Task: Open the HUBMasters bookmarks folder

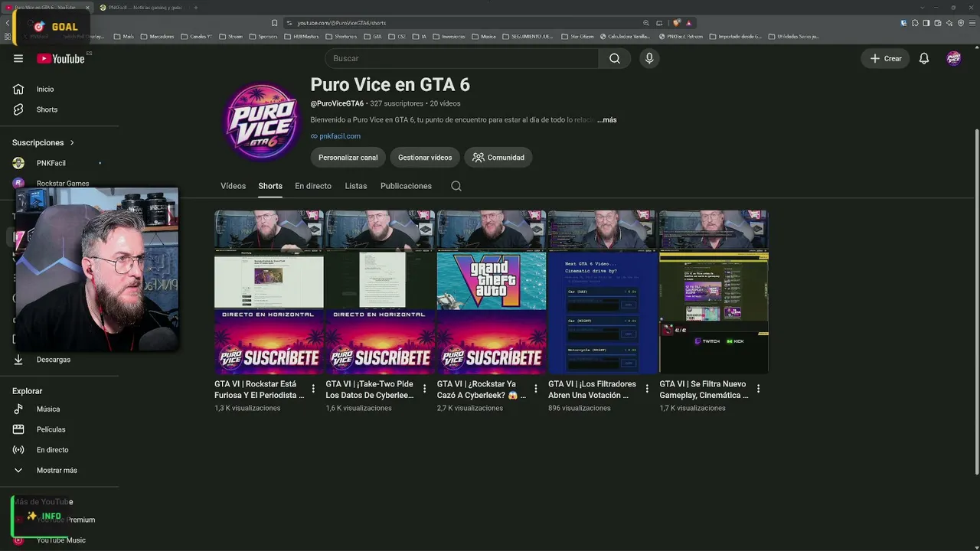Action: [x=302, y=36]
